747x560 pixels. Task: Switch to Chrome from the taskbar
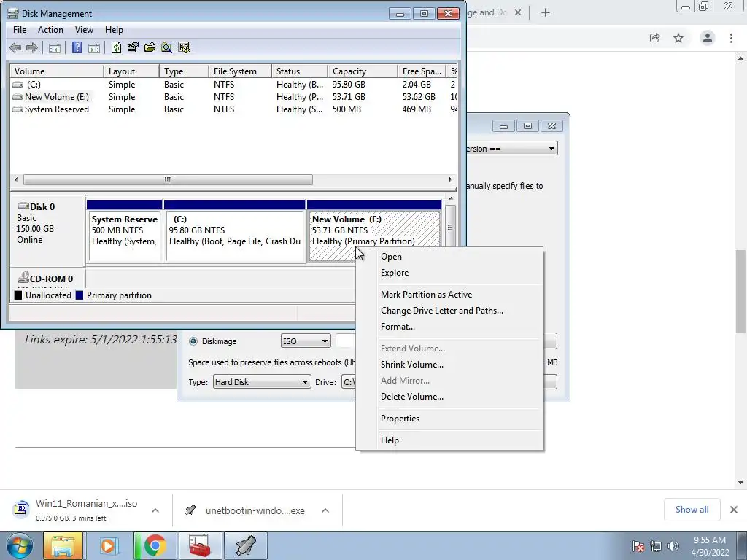pos(155,545)
